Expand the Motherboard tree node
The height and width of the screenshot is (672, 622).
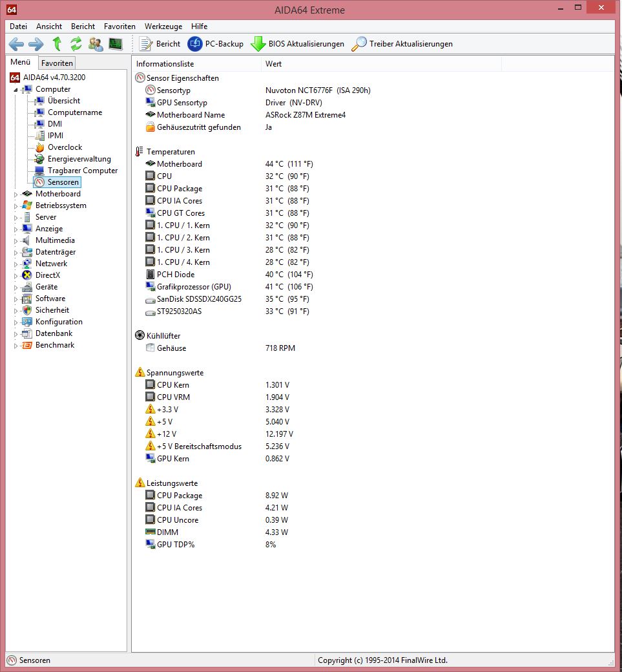pyautogui.click(x=16, y=194)
